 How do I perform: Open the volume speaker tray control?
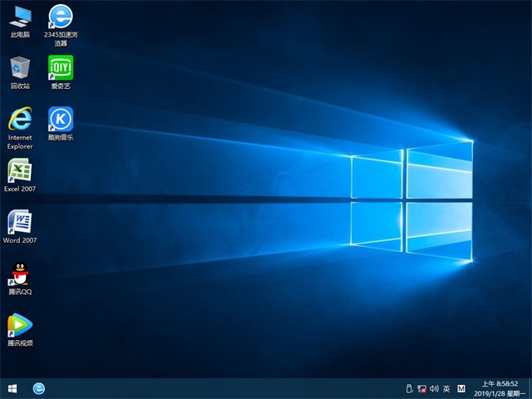click(434, 388)
